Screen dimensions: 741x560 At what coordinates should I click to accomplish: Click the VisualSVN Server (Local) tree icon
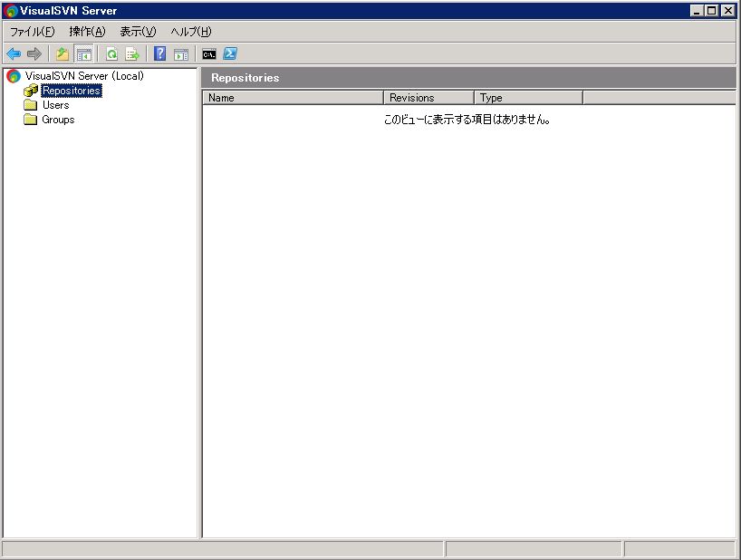(14, 75)
